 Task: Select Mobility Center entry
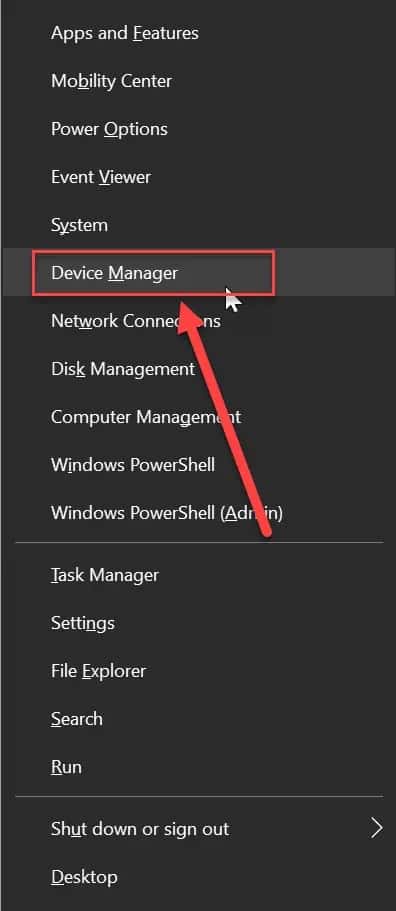(198, 81)
